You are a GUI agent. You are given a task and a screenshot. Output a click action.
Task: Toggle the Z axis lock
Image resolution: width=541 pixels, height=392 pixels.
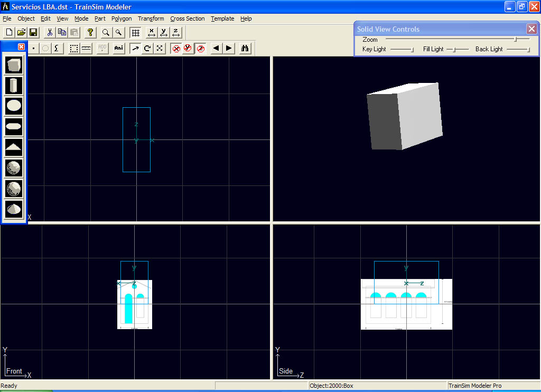tap(201, 49)
